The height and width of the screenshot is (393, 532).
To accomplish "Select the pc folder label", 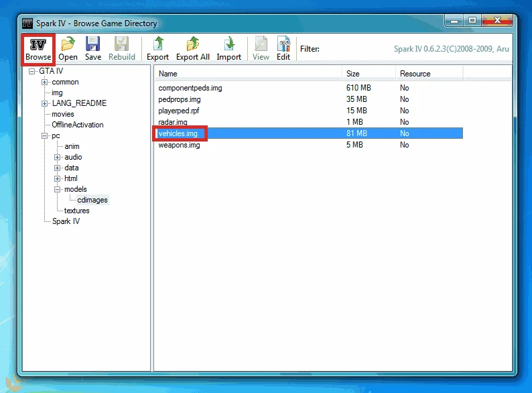I will (56, 136).
